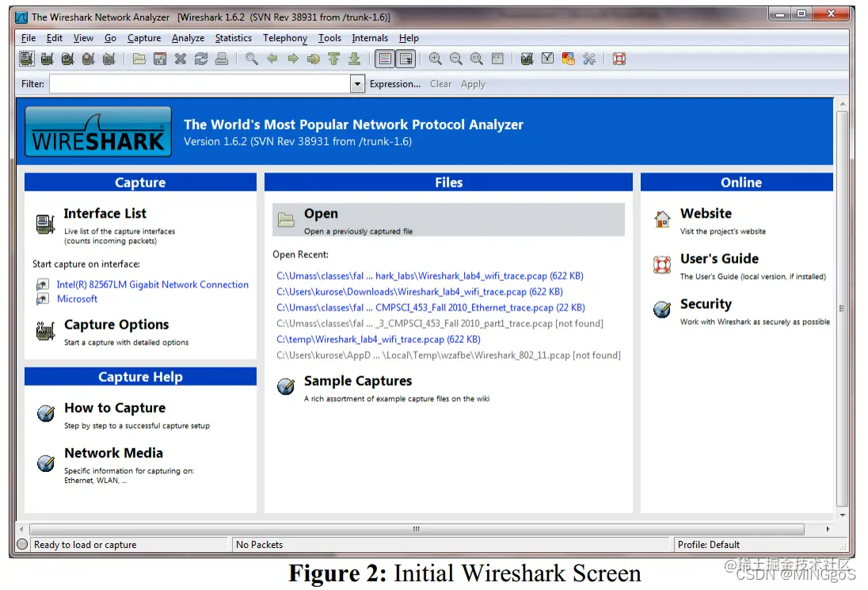Close the capture file using the X toolbar icon

click(181, 59)
